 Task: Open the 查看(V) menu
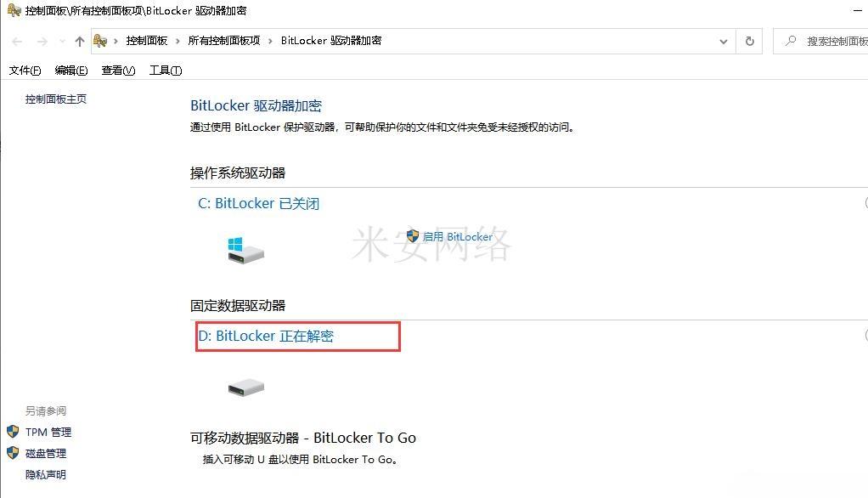pyautogui.click(x=118, y=71)
